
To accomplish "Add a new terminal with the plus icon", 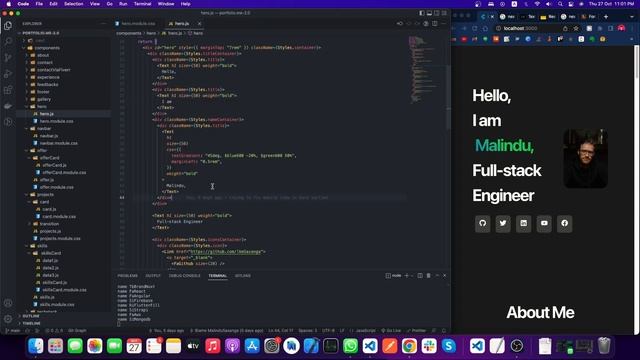I will tap(406, 276).
